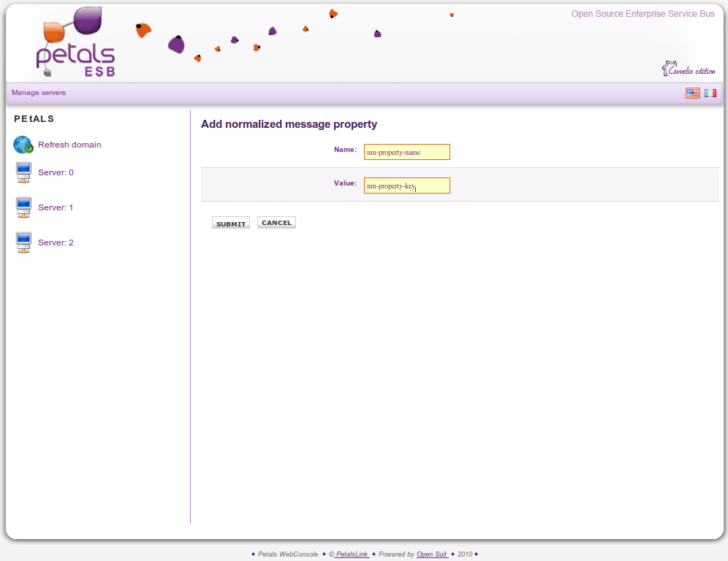Viewport: 728px width, 561px height.
Task: Open the PetalsLink footer link
Action: click(352, 554)
